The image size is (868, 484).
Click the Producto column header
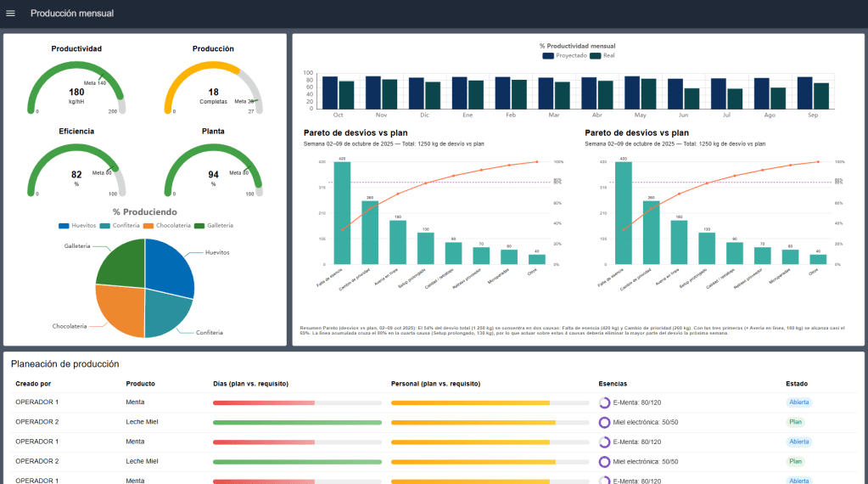[141, 384]
